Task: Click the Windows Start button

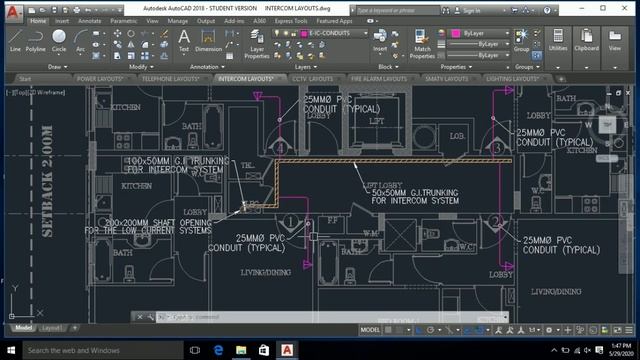Action: [x=11, y=350]
